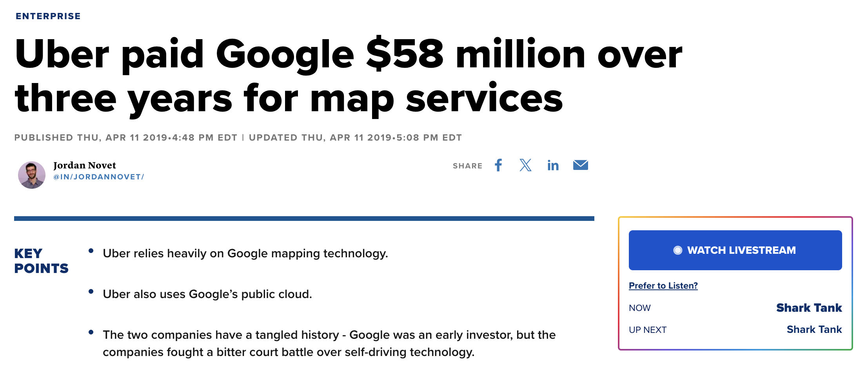
Task: Click the UP NEXT label
Action: pyautogui.click(x=648, y=330)
